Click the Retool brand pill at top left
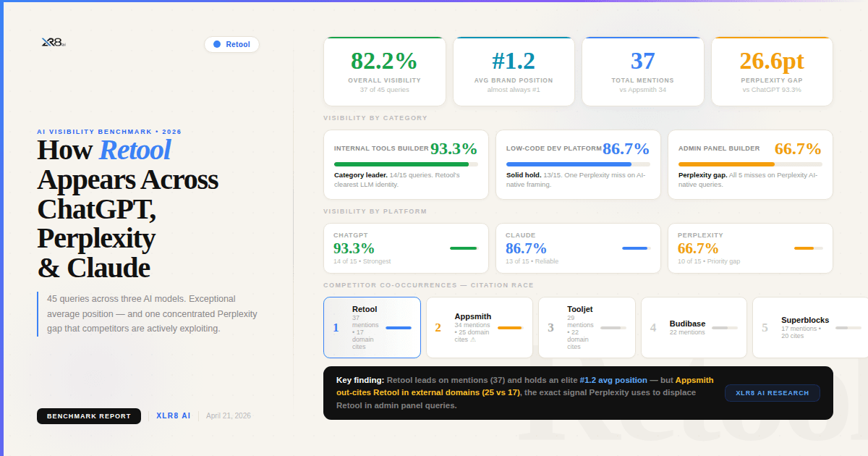The image size is (868, 456). 231,44
